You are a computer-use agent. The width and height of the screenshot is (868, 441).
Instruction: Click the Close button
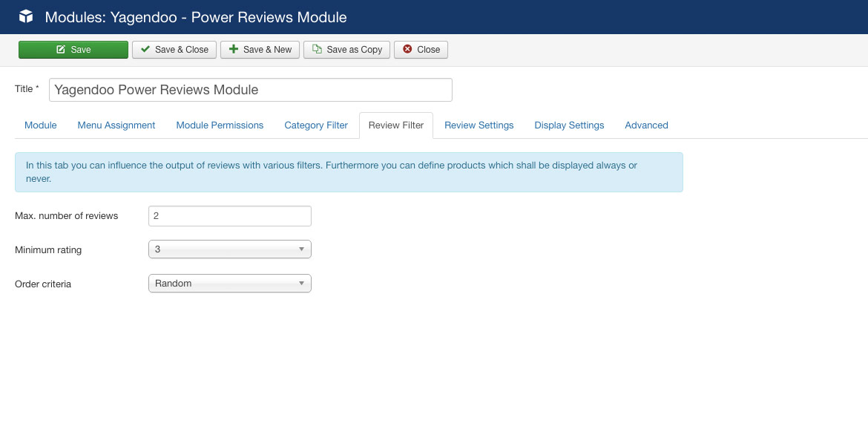pyautogui.click(x=421, y=49)
